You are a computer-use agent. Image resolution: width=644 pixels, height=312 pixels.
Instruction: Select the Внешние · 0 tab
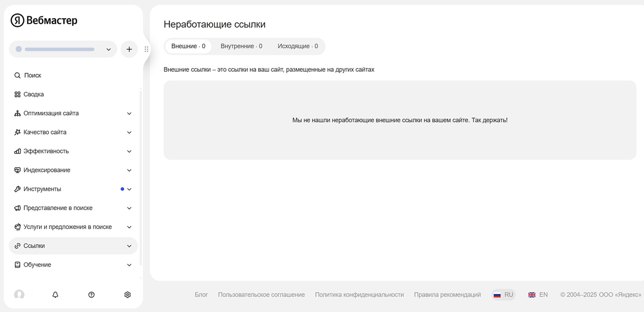188,46
